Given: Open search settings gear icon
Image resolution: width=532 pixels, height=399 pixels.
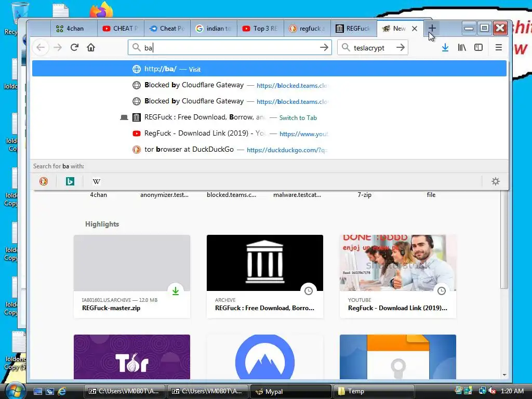Looking at the screenshot, I should (x=495, y=181).
